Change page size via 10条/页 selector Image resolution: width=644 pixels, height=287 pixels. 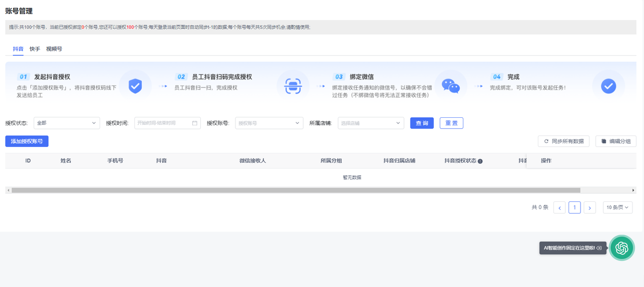coord(617,207)
